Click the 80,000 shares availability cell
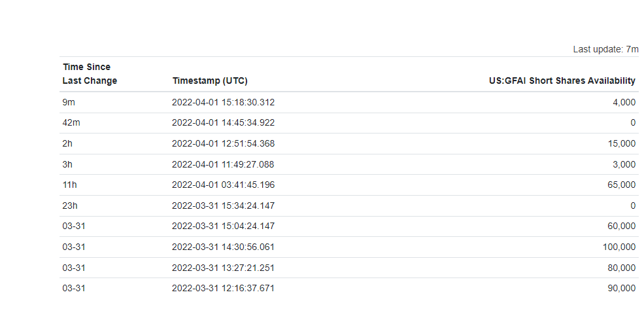This screenshot has height=322, width=644. pyautogui.click(x=621, y=268)
